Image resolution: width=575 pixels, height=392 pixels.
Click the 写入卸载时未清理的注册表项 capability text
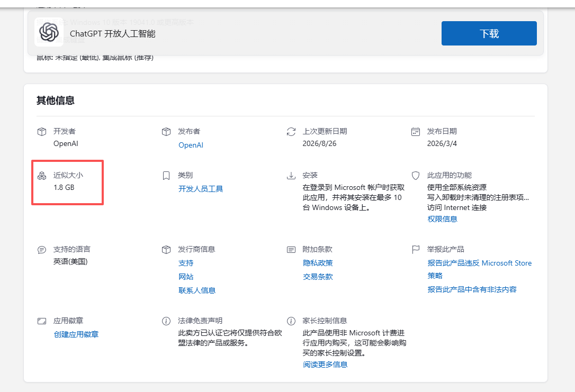[478, 197]
